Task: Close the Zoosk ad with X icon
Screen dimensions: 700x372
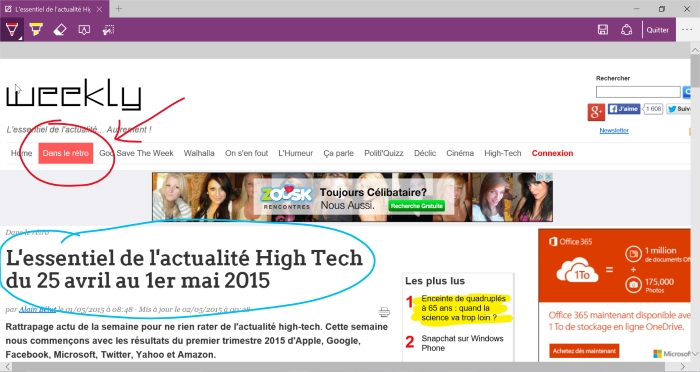Action: tap(549, 177)
